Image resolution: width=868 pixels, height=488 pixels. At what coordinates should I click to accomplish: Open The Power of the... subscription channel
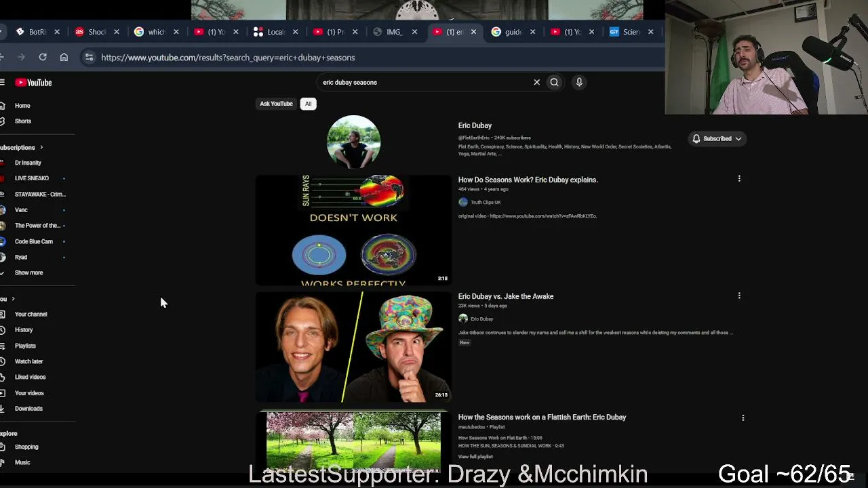pyautogui.click(x=37, y=226)
